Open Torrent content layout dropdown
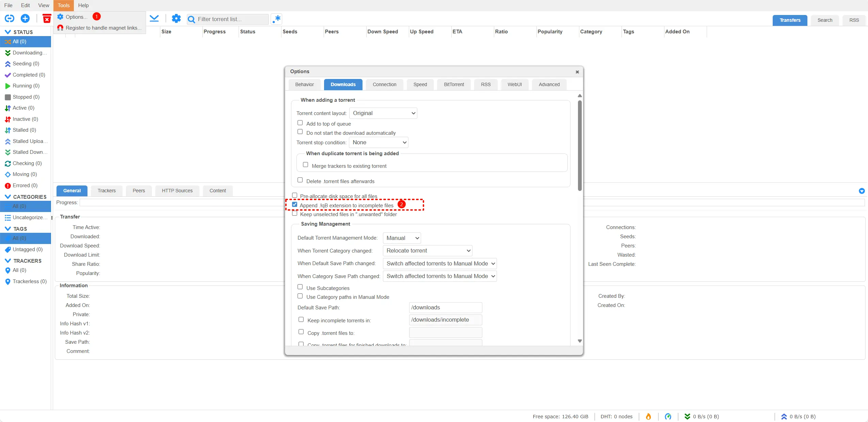Viewport: 868px width, 422px height. pos(383,113)
